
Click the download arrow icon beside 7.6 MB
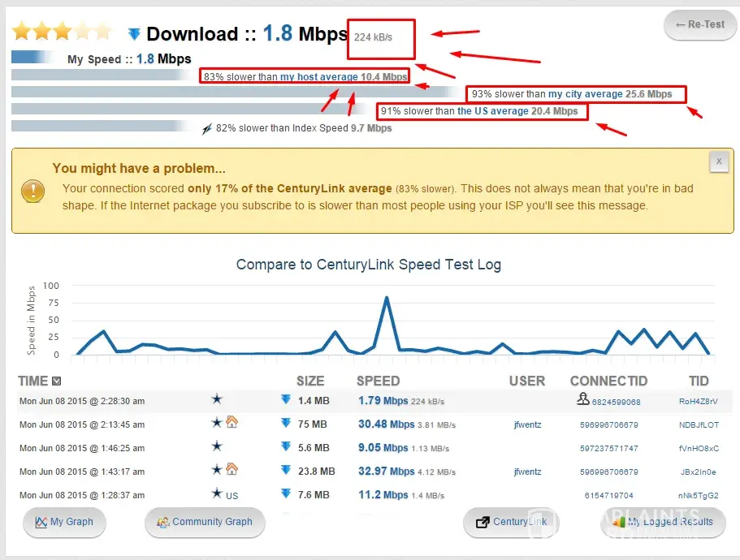pos(286,493)
